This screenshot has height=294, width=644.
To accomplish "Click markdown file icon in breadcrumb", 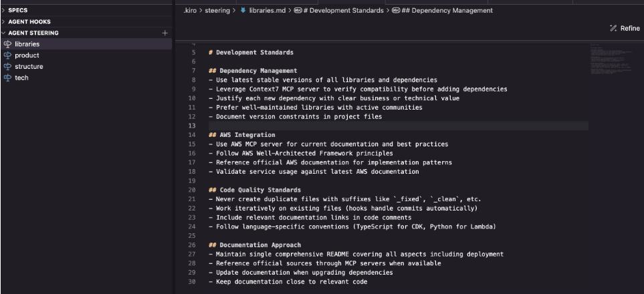I will tap(243, 10).
